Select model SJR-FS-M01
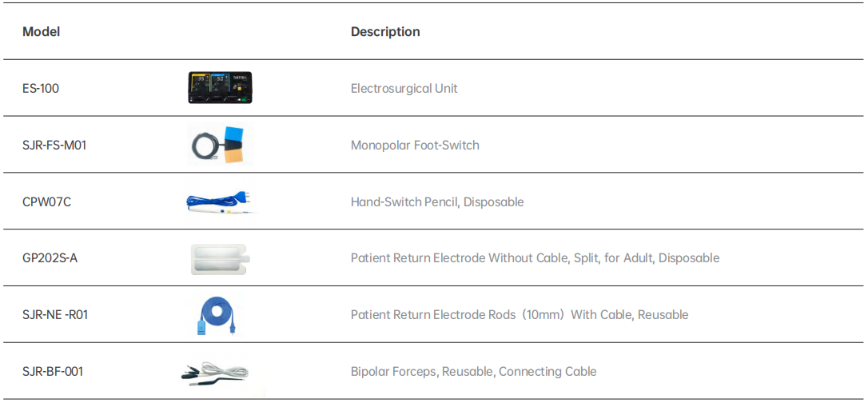868x403 pixels. coord(54,145)
